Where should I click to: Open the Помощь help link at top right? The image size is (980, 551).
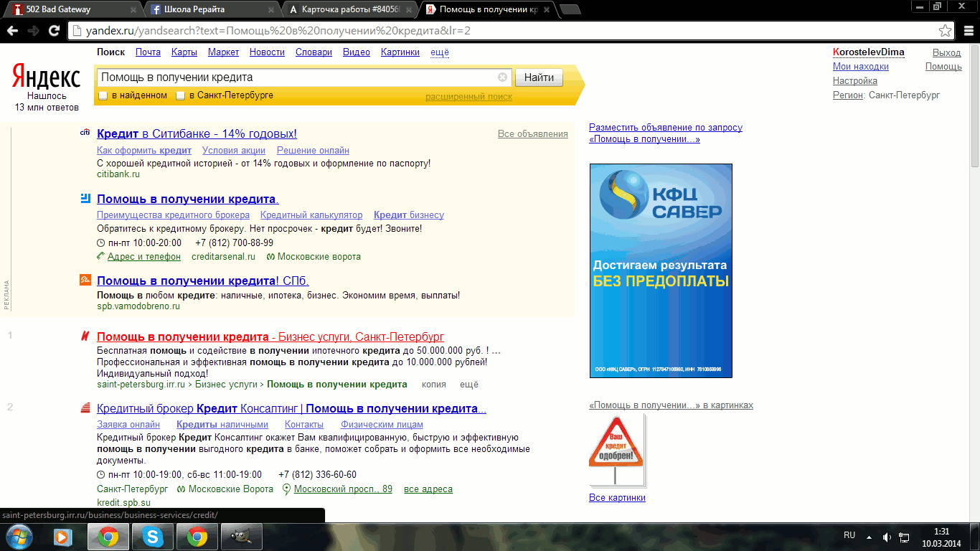click(943, 67)
